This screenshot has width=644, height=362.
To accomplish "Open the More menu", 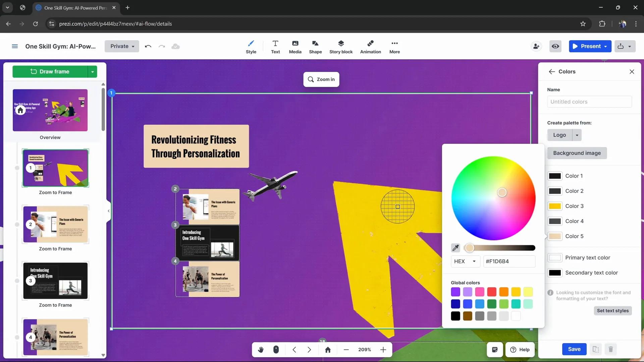I will click(395, 46).
